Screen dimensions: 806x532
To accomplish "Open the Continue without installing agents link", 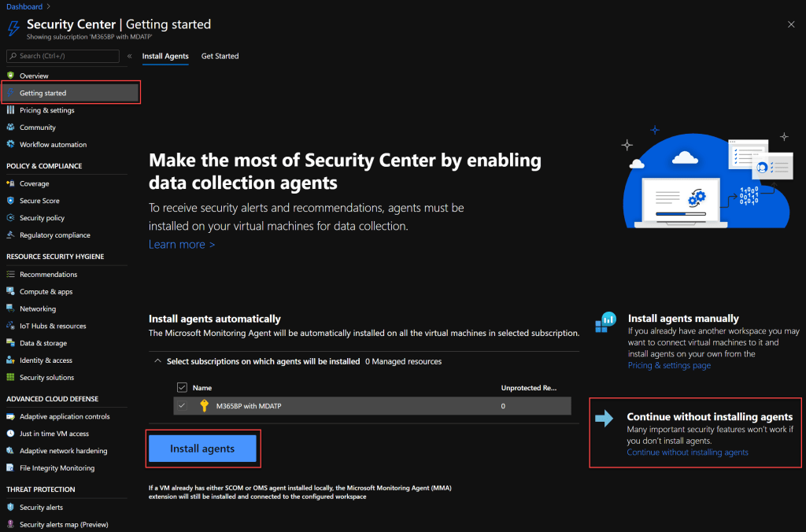I will pos(687,453).
